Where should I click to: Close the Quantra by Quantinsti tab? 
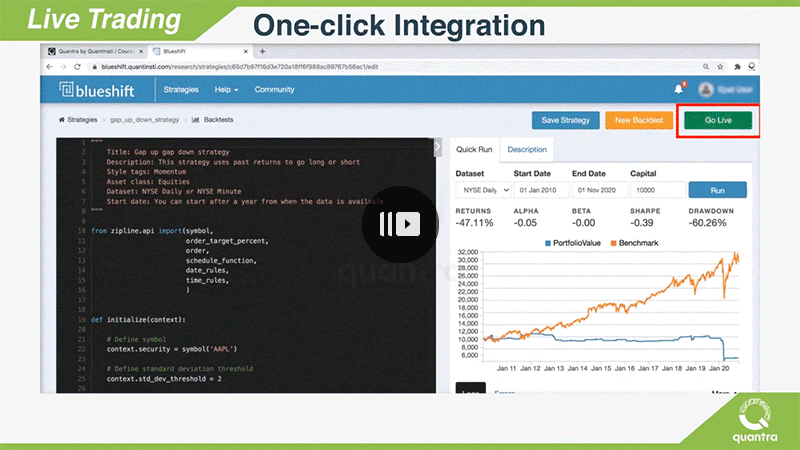click(141, 52)
